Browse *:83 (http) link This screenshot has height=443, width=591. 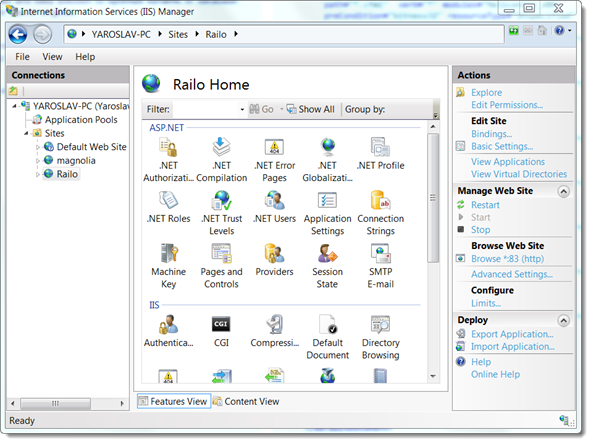coord(507,259)
